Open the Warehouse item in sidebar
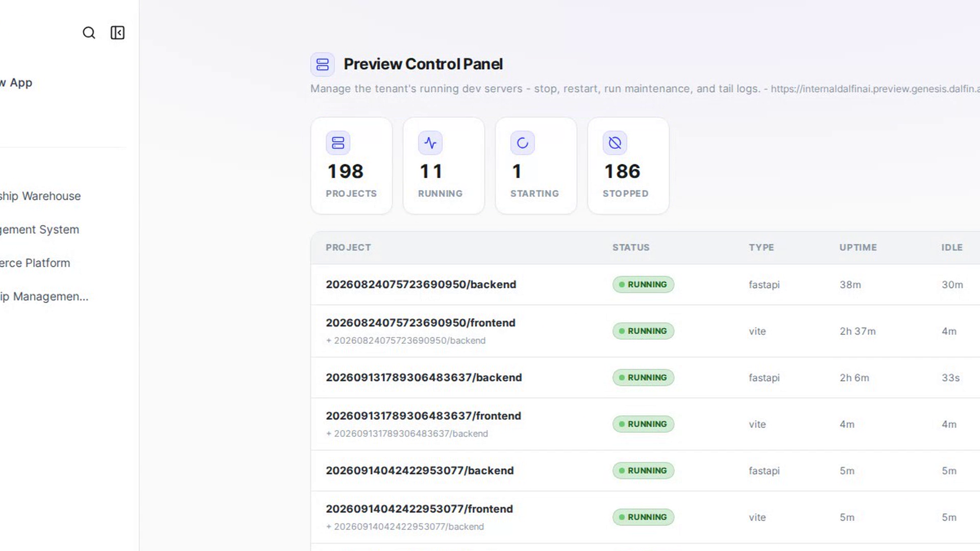This screenshot has height=551, width=980. pyautogui.click(x=40, y=196)
